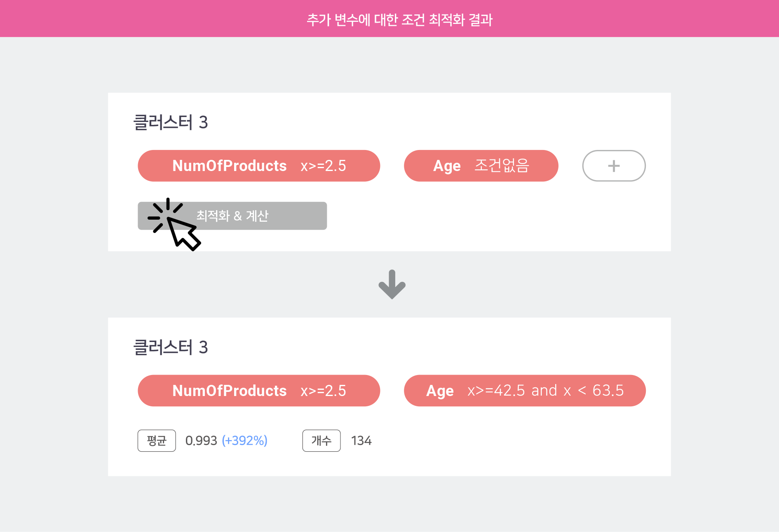Image resolution: width=779 pixels, height=532 pixels.
Task: Click the 평균 badge
Action: click(x=157, y=441)
